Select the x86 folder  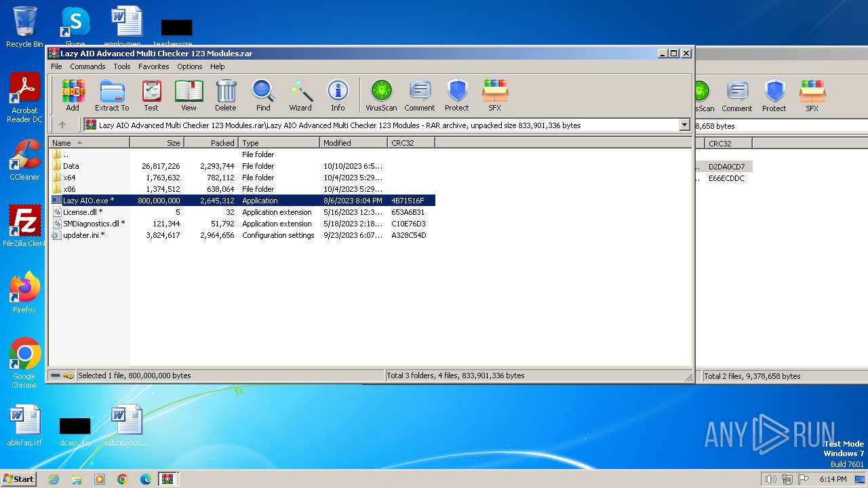tap(242, 189)
